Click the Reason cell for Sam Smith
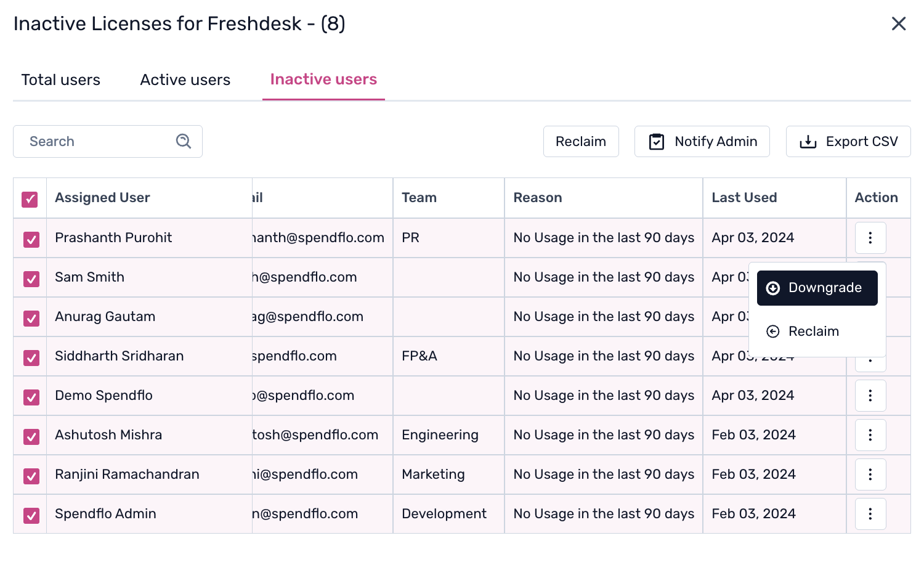Image resolution: width=924 pixels, height=562 pixels. click(604, 277)
